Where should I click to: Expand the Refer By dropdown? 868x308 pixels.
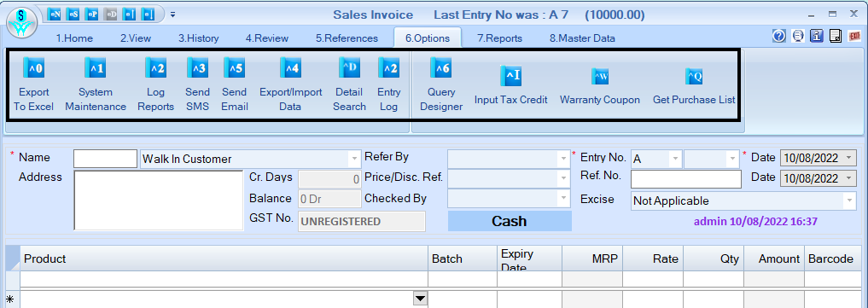[564, 159]
